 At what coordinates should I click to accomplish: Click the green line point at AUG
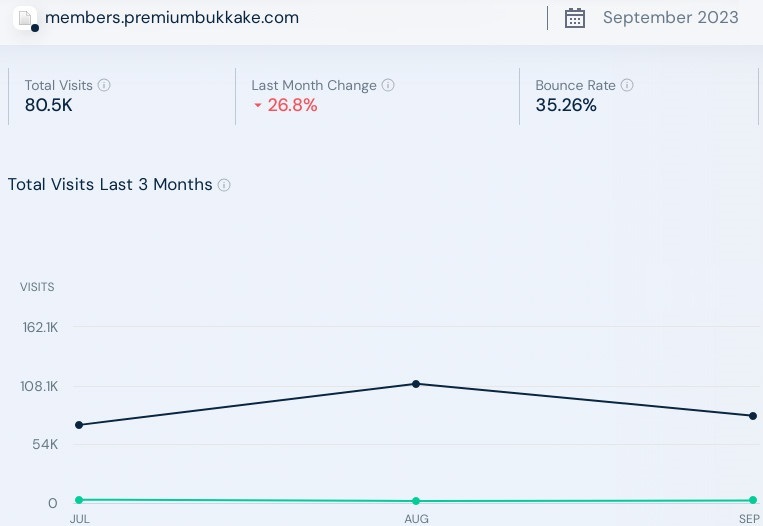point(416,501)
